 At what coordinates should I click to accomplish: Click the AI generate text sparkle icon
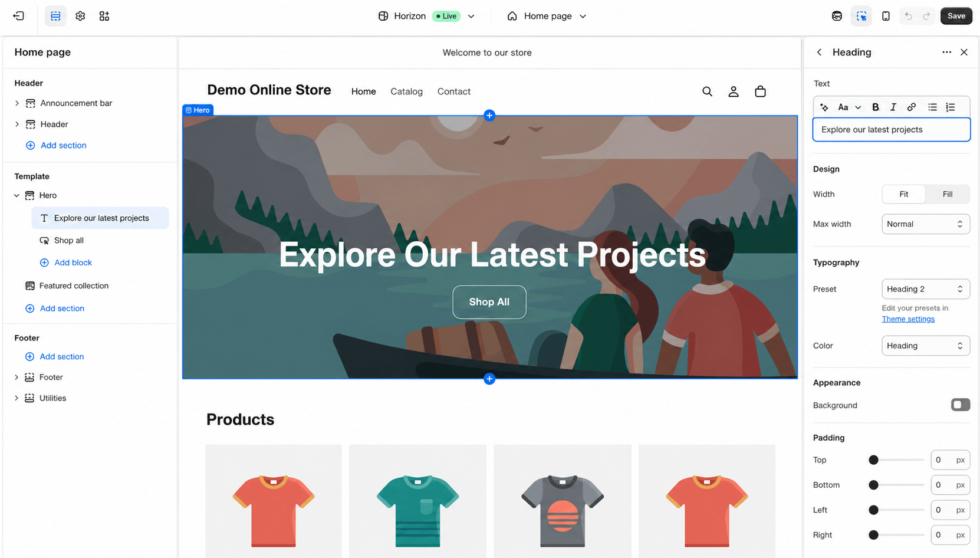coord(824,107)
